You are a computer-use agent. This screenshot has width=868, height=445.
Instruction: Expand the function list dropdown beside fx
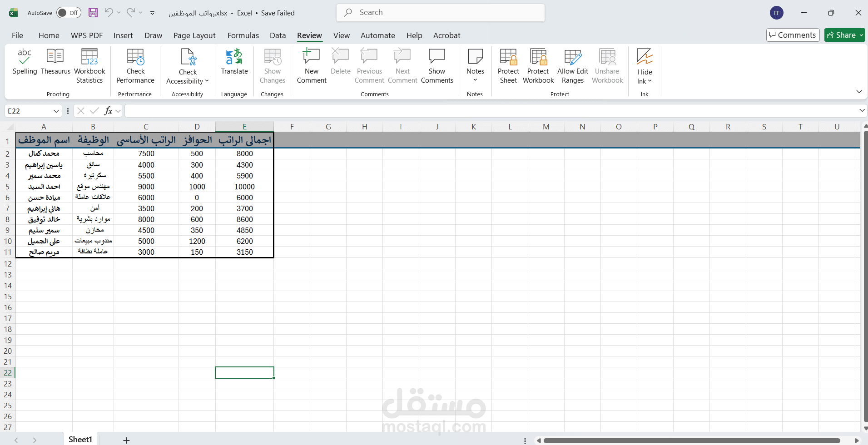pyautogui.click(x=118, y=111)
